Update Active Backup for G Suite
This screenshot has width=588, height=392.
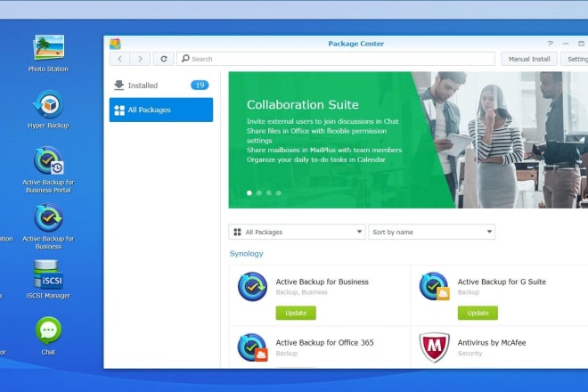click(478, 313)
